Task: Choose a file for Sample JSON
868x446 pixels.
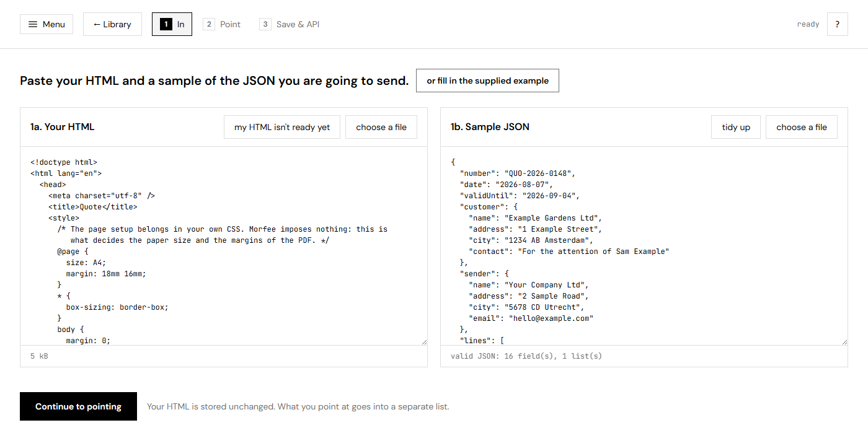Action: click(x=802, y=127)
